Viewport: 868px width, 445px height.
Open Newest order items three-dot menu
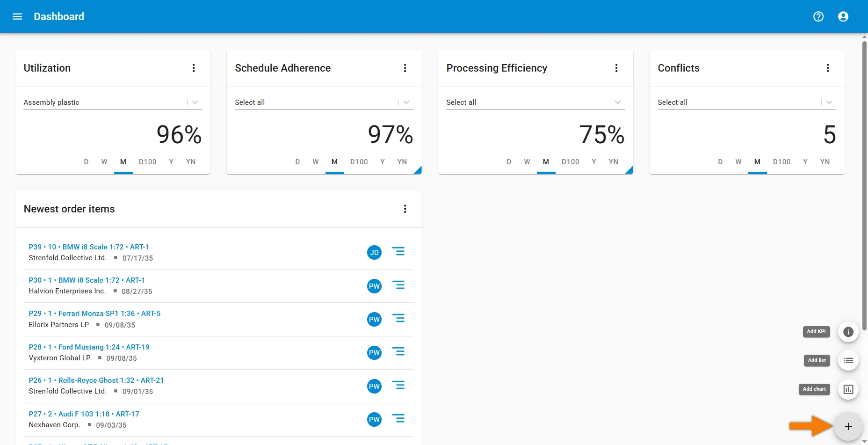[405, 209]
